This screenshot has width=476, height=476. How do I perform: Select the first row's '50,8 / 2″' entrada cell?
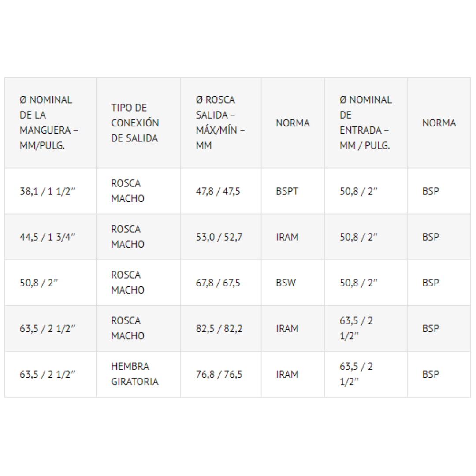coord(366,191)
